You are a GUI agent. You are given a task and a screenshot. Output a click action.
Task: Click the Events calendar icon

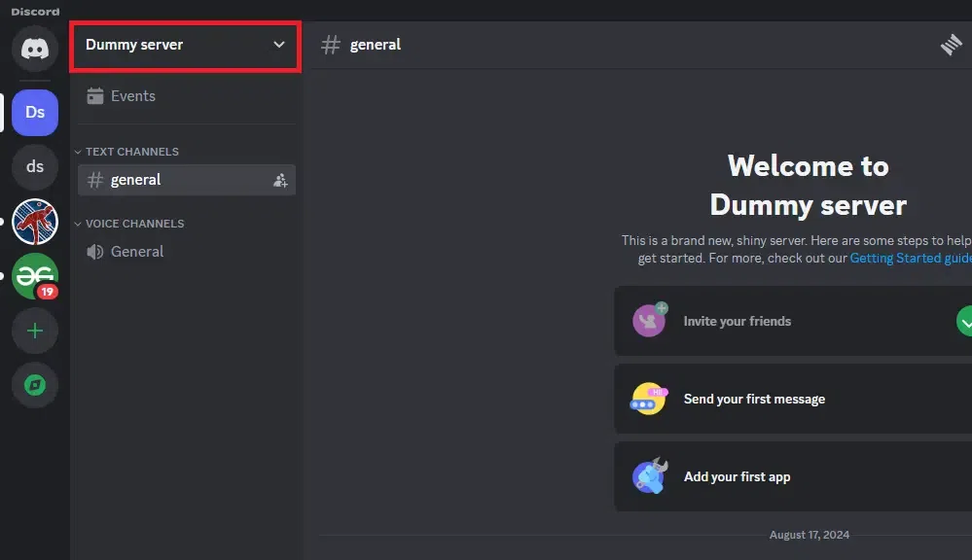point(94,96)
